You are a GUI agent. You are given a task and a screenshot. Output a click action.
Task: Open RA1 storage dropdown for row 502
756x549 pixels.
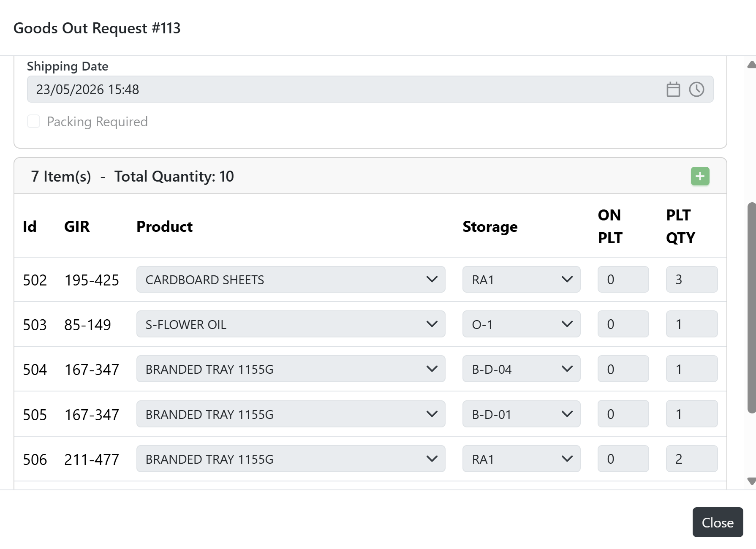(x=521, y=279)
